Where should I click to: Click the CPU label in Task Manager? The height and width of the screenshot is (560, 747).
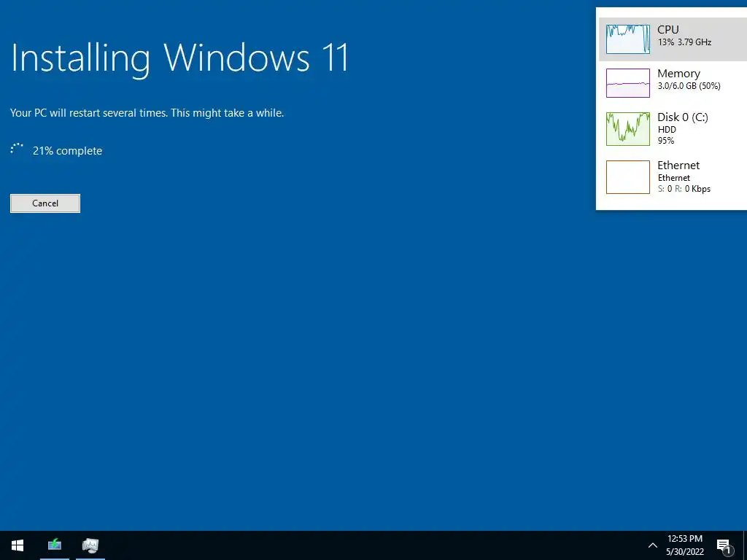(x=668, y=29)
